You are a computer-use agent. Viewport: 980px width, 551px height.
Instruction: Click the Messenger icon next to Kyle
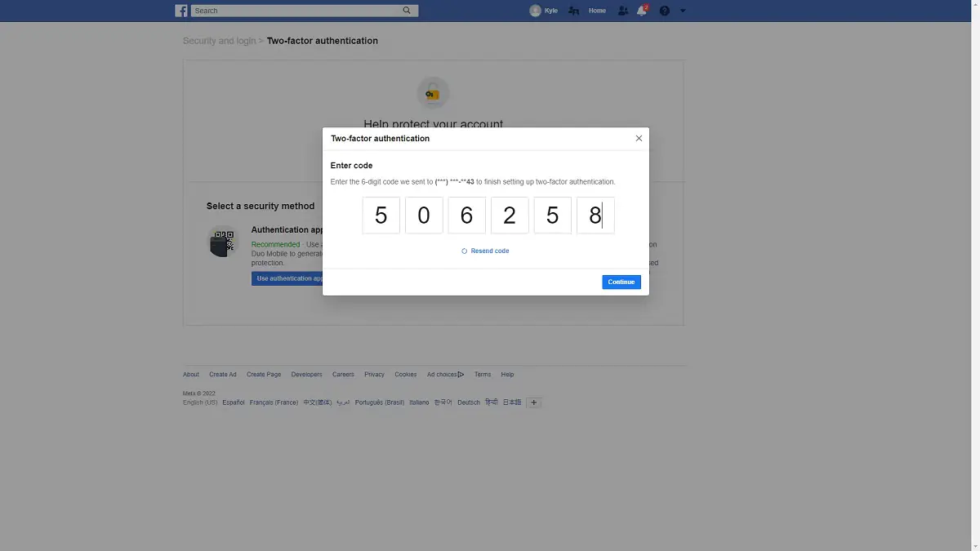tap(572, 10)
